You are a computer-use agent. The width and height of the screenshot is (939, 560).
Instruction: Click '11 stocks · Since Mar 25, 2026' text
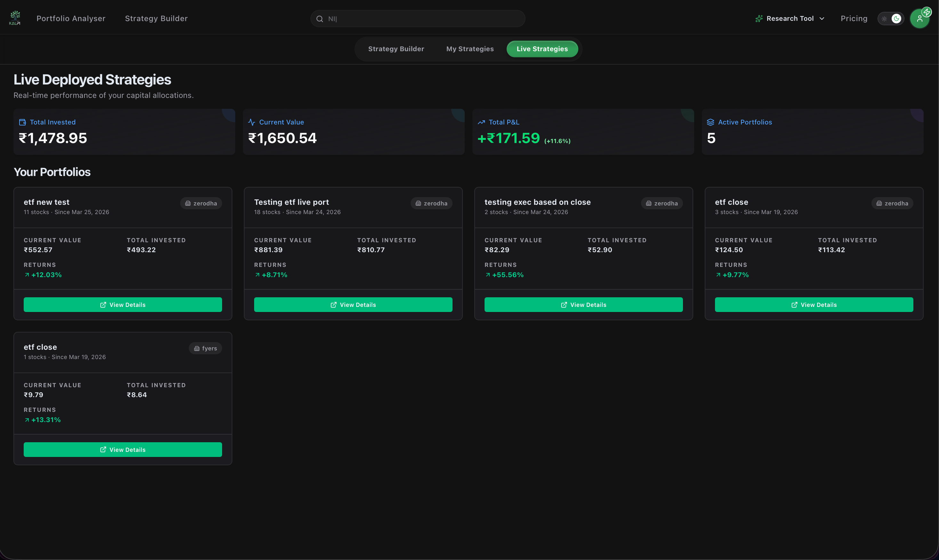[x=67, y=212]
